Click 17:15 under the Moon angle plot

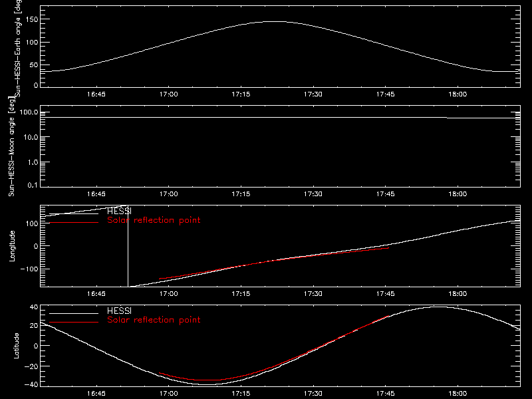(x=241, y=194)
